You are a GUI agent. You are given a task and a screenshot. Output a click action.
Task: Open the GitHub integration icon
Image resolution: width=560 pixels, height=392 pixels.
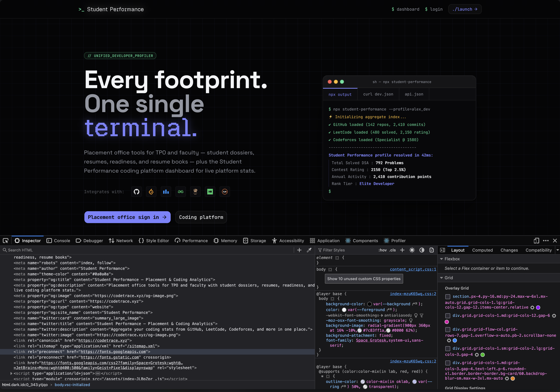pyautogui.click(x=137, y=192)
